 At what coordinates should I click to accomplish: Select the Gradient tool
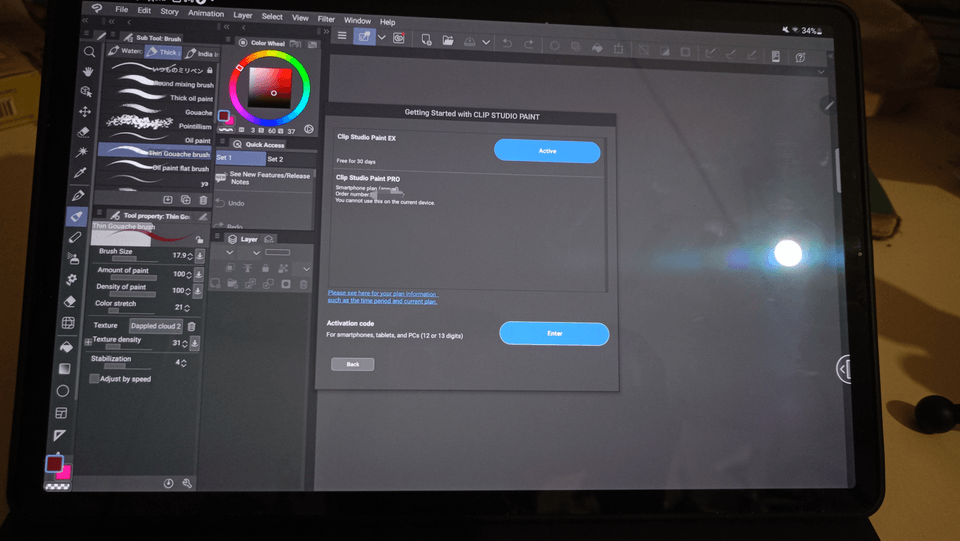coord(64,368)
